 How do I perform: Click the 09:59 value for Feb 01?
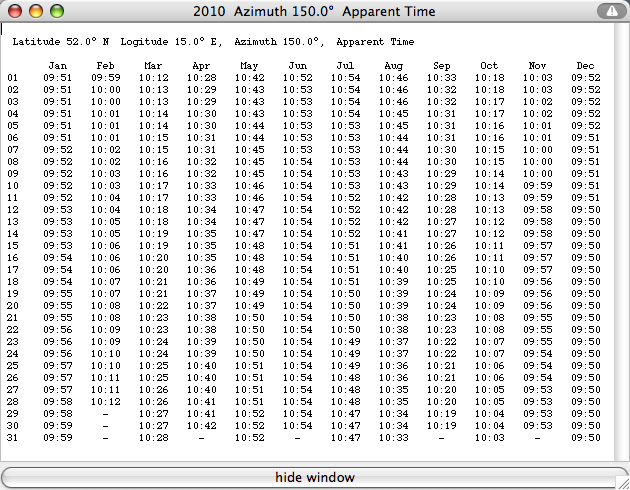[x=106, y=78]
